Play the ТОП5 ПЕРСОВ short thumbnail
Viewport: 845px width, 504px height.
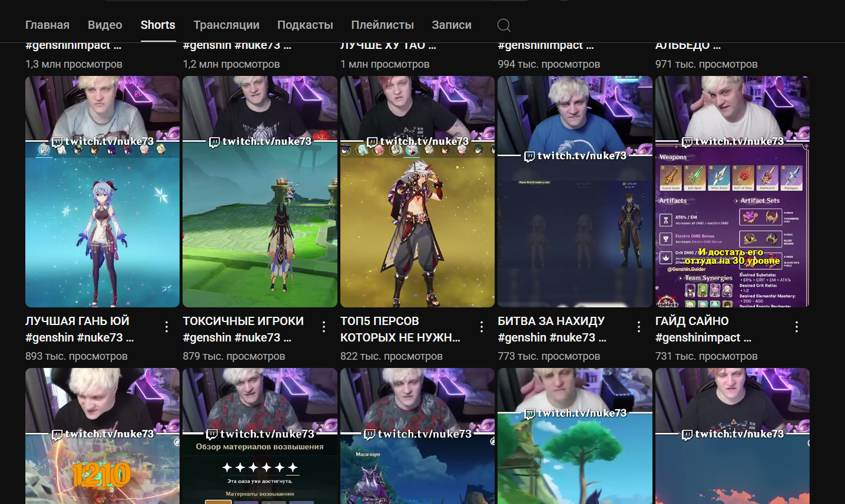pyautogui.click(x=417, y=192)
